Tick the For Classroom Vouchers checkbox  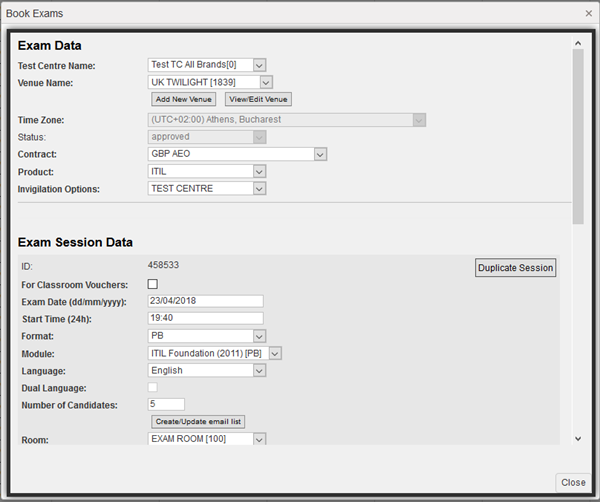click(153, 284)
